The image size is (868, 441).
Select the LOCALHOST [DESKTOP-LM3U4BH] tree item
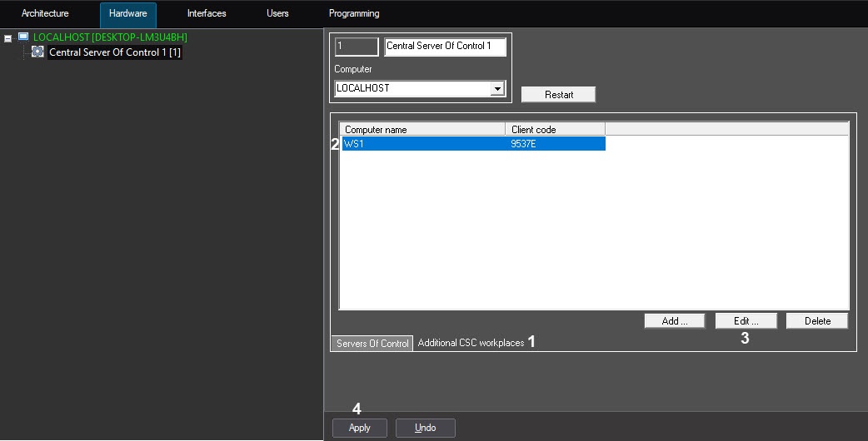109,37
